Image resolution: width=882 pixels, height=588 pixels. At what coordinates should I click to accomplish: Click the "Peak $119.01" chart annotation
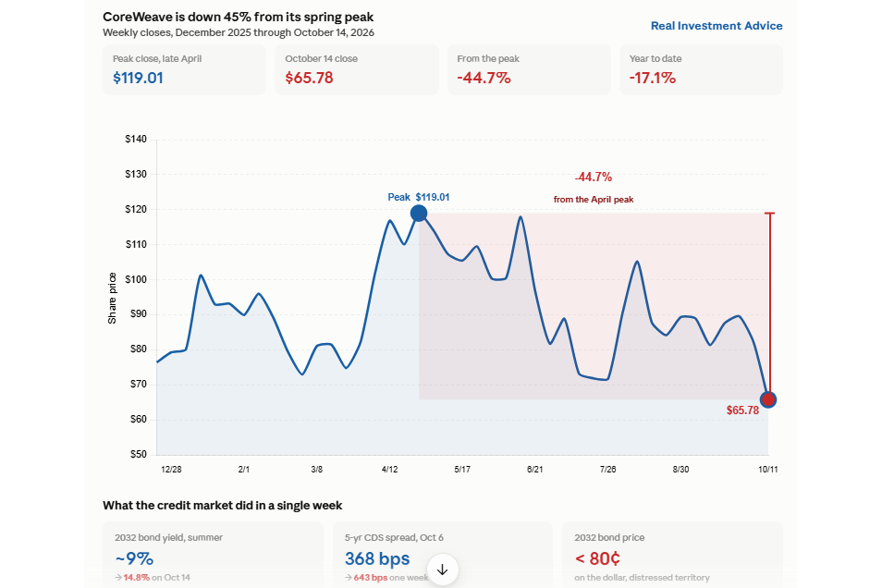coord(419,197)
